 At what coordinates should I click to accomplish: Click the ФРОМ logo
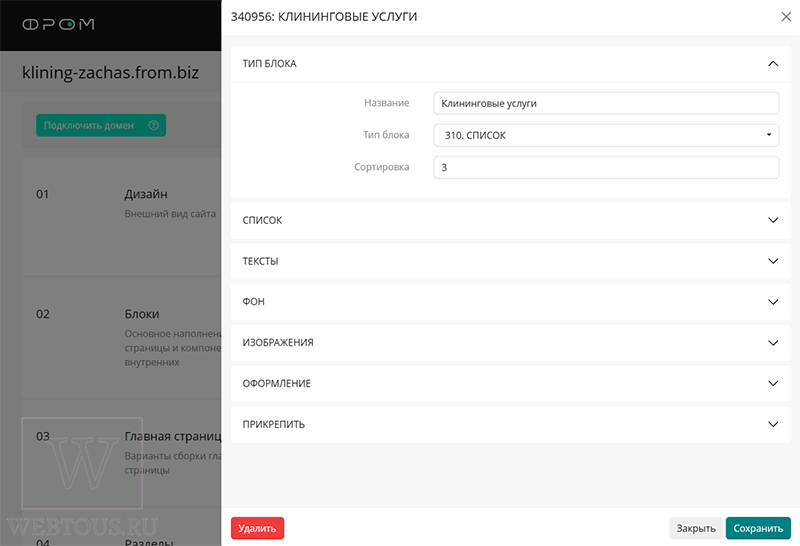click(58, 24)
